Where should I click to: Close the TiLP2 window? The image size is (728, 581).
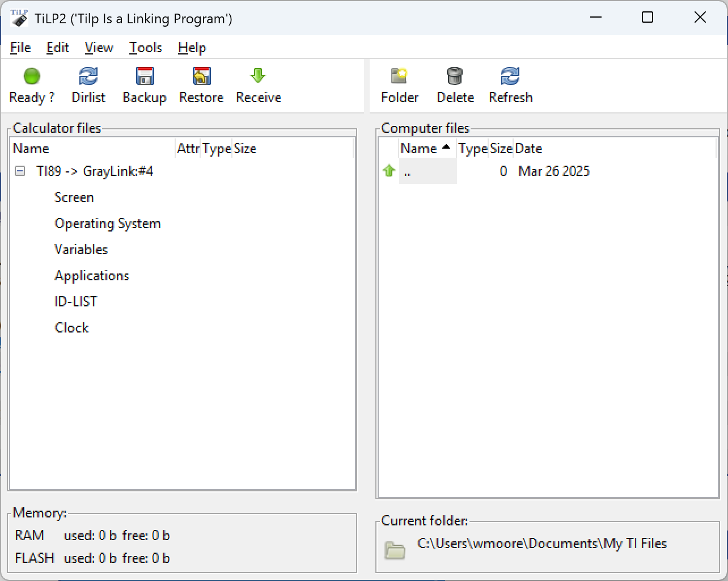click(700, 18)
